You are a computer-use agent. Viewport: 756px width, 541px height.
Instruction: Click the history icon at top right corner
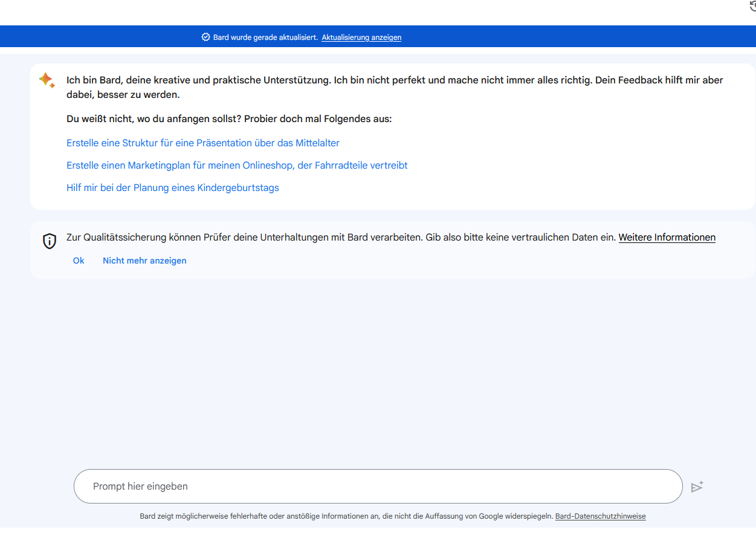pos(752,5)
